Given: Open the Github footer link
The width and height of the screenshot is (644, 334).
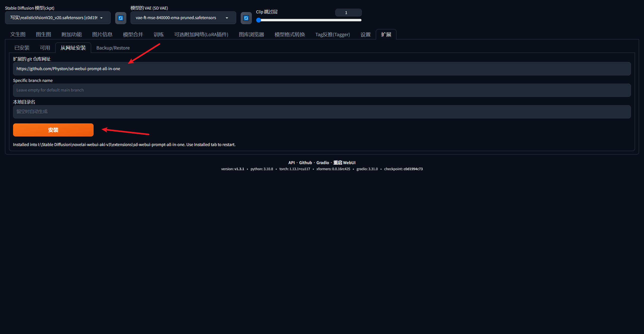Looking at the screenshot, I should pyautogui.click(x=305, y=163).
